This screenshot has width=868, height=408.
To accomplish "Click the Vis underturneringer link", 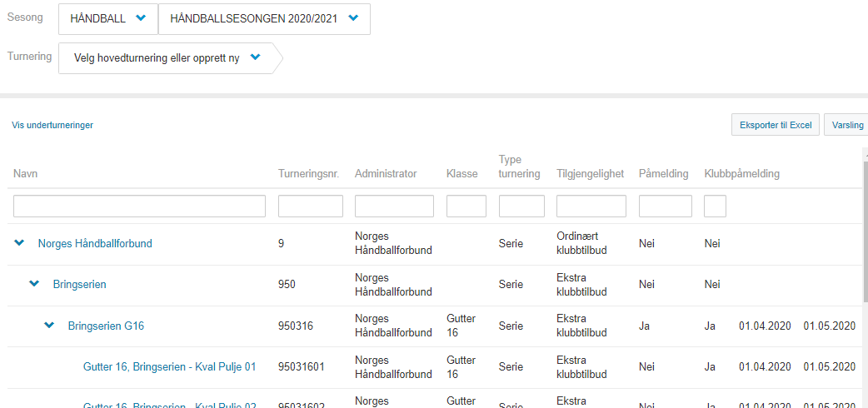I will [x=52, y=125].
